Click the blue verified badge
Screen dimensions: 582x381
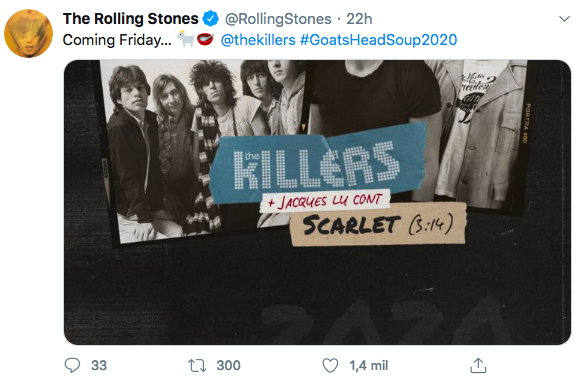click(211, 19)
